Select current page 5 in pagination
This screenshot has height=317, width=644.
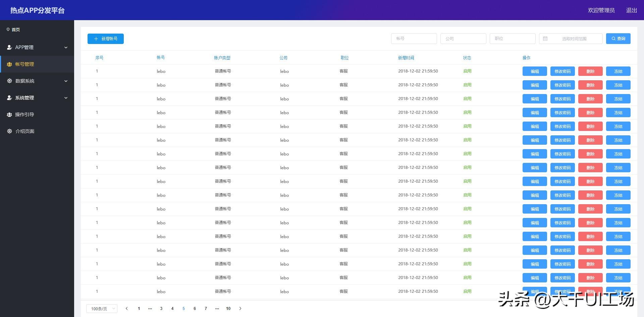click(x=183, y=309)
